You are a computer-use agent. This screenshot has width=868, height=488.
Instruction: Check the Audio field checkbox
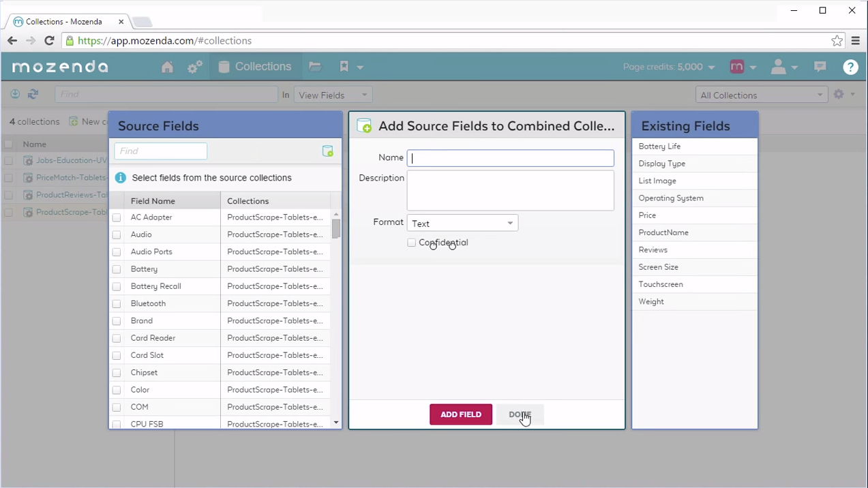coord(117,234)
